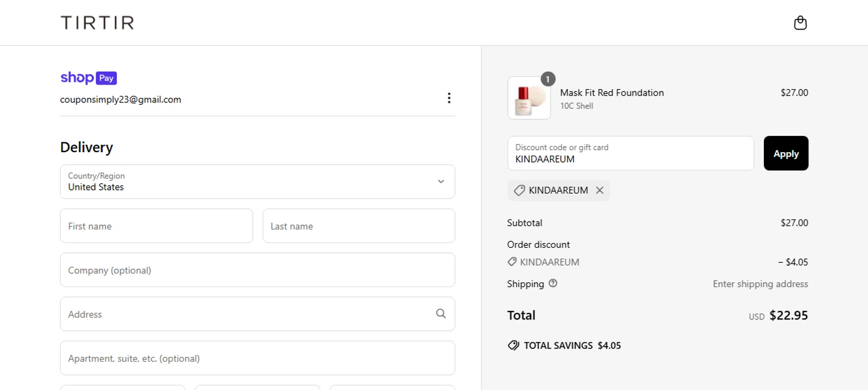
Task: Focus the Apartment, suite, etc. field
Action: coord(258,358)
